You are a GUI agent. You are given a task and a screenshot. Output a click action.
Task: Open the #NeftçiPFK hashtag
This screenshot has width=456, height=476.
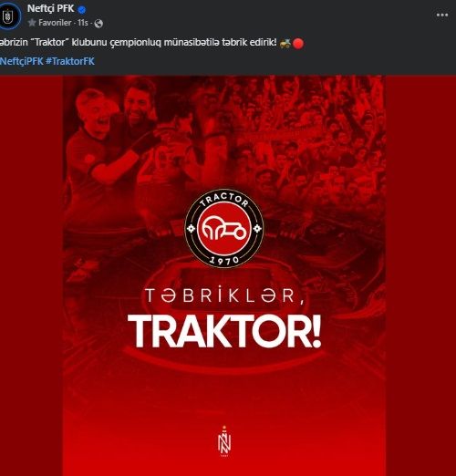22,61
